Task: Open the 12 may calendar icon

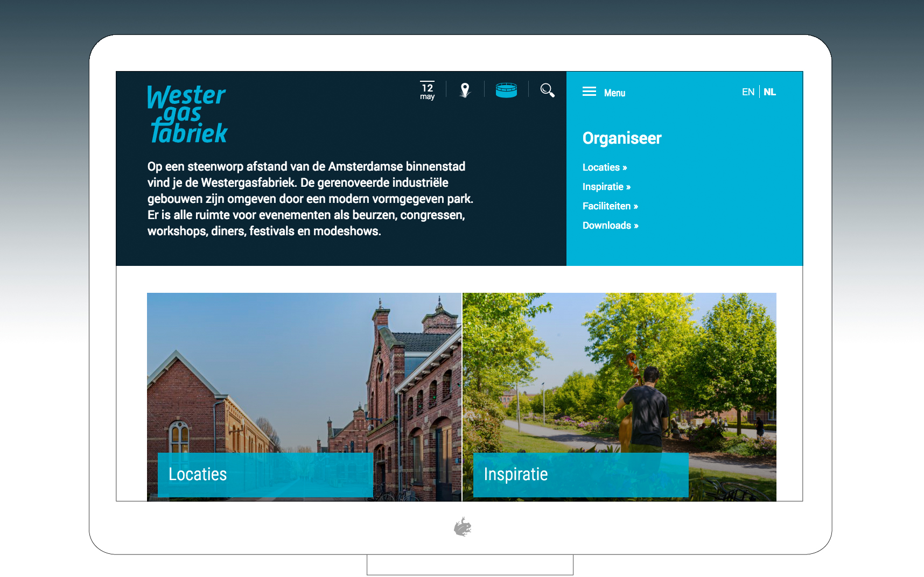Action: (x=427, y=90)
